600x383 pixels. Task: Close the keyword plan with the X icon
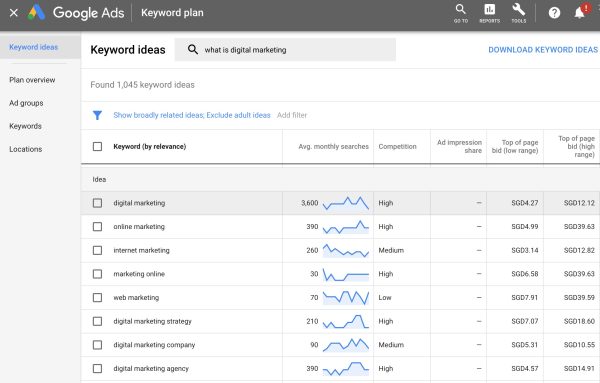pyautogui.click(x=14, y=13)
